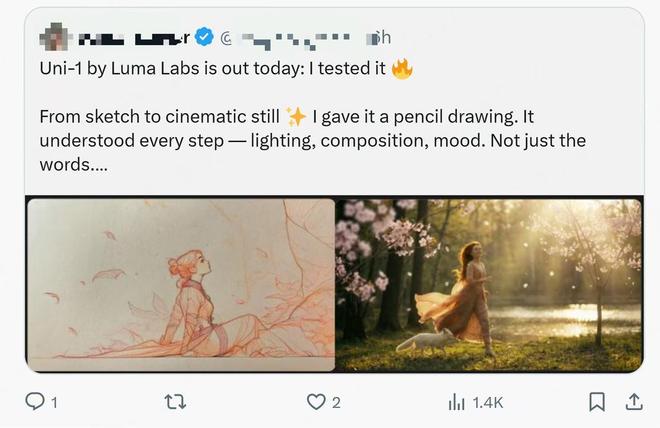Screen dimensions: 660x428
Task: Click the blue verified badge
Action: tap(204, 38)
